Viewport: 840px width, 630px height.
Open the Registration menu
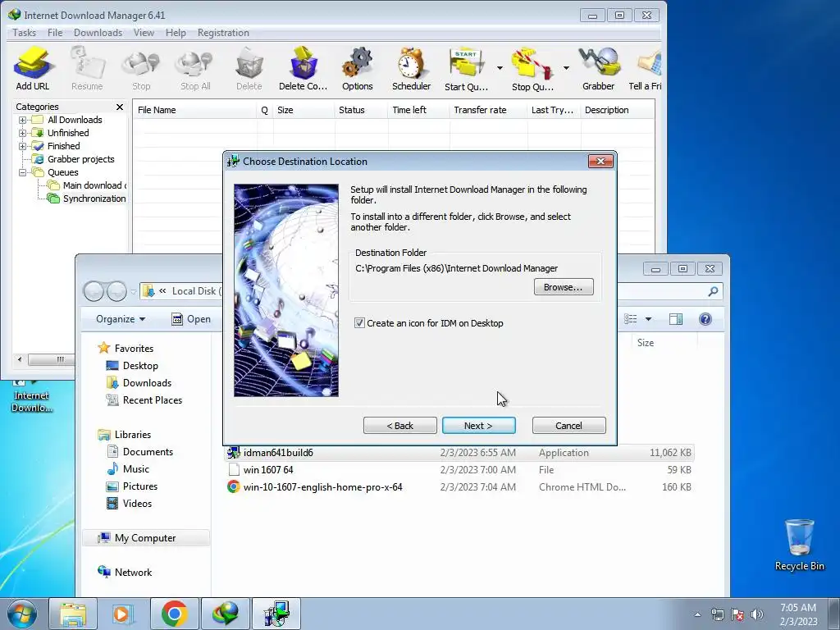223,33
